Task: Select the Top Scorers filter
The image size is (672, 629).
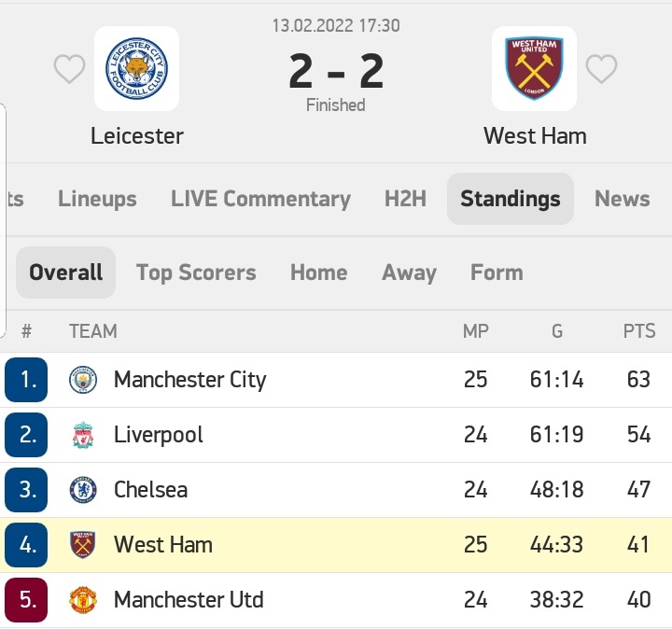Action: point(196,273)
